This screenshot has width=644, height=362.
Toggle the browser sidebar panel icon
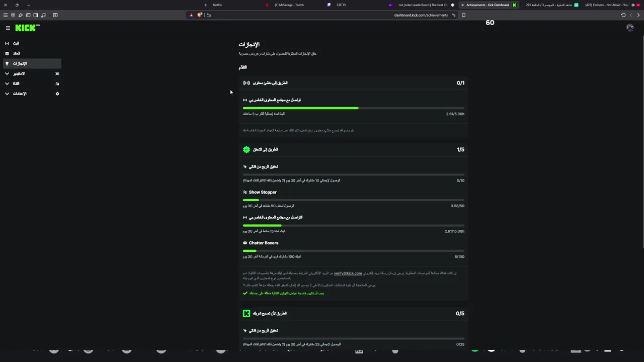click(36, 15)
